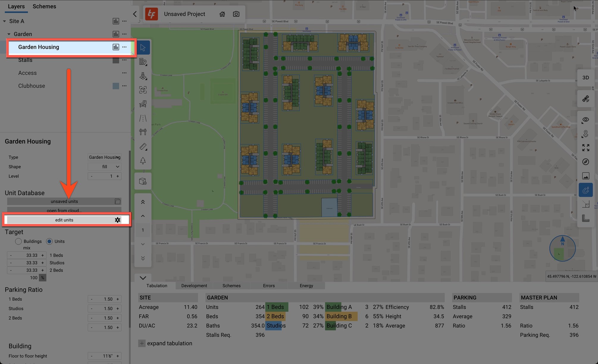Toggle satellite imagery view
Image resolution: width=598 pixels, height=364 pixels.
(x=586, y=99)
